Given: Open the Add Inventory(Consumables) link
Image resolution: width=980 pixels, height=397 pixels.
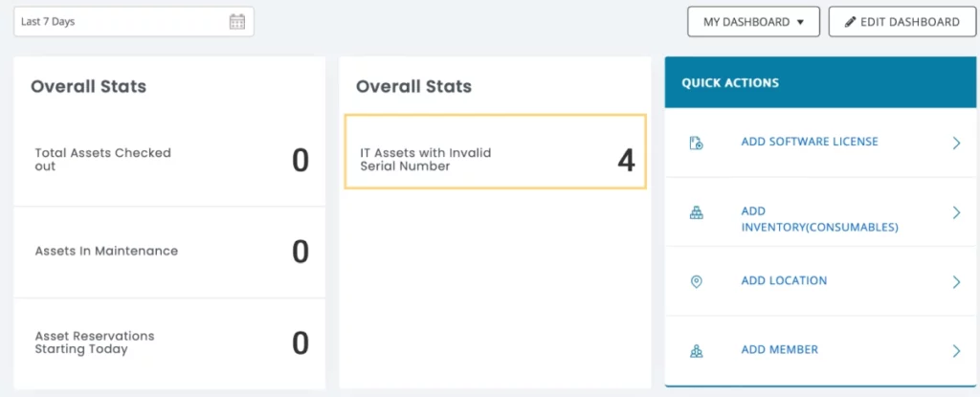Looking at the screenshot, I should [x=819, y=219].
